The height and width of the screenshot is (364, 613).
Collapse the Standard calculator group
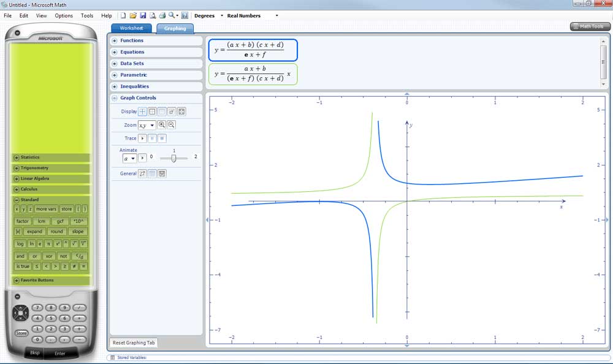(x=17, y=200)
